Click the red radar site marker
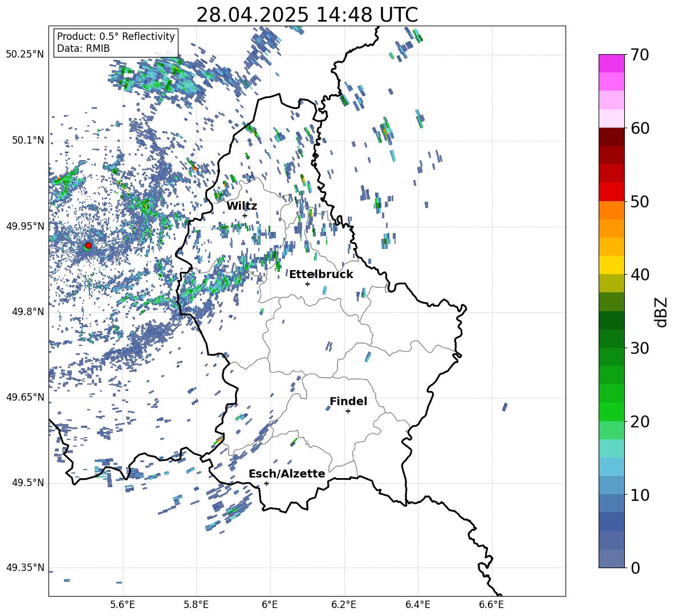This screenshot has width=675, height=616. coord(88,245)
